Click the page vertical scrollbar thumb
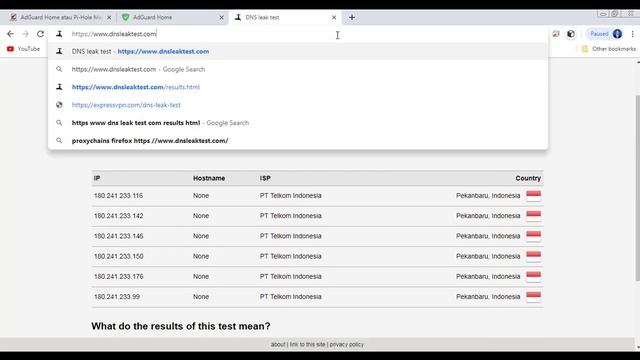 click(638, 188)
